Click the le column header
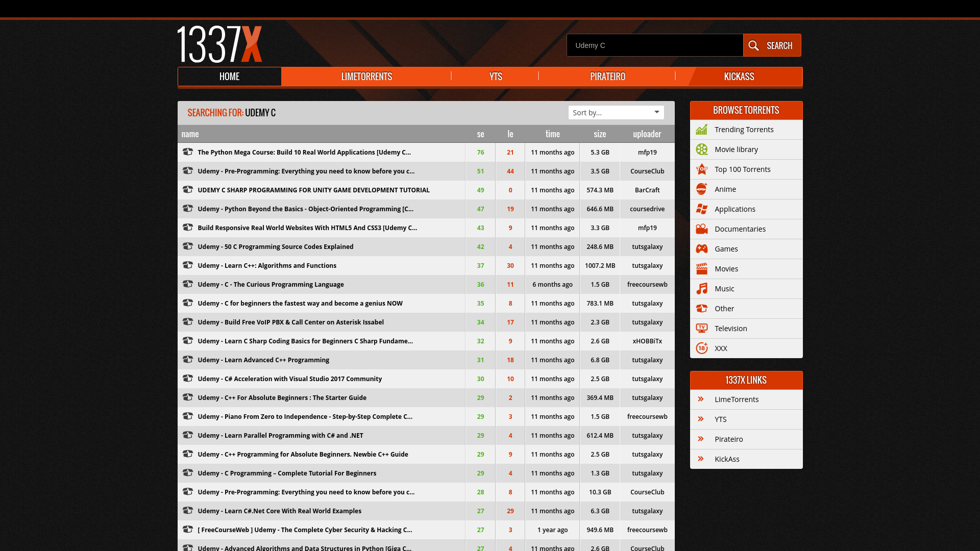980x551 pixels. [x=510, y=134]
